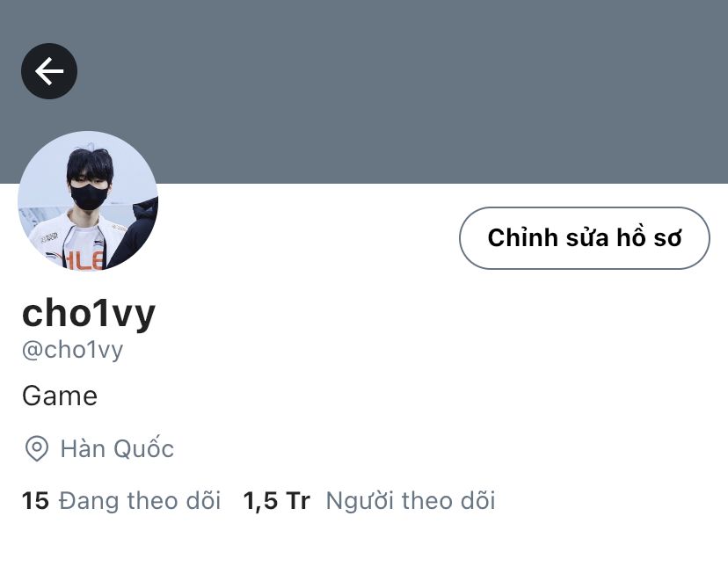Tap the location pin icon
Viewport: 728px width, 574px height.
coord(37,448)
